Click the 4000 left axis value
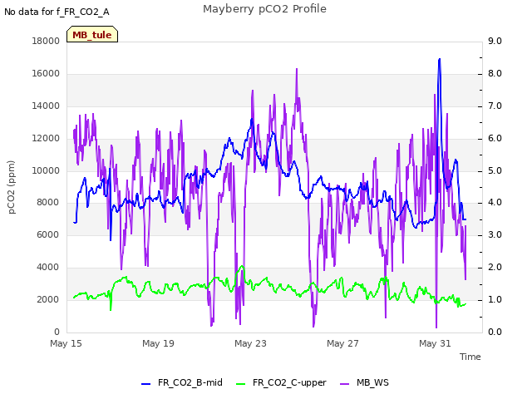This screenshot has height=399, width=532. pyautogui.click(x=48, y=267)
